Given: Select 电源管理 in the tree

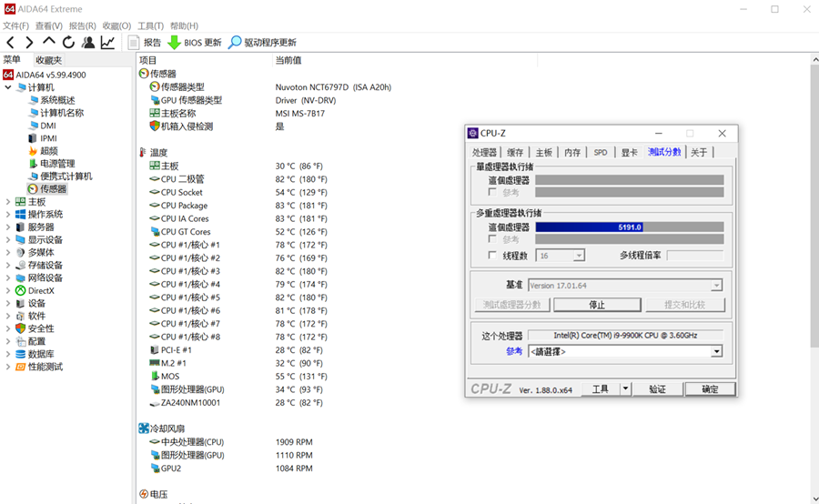Looking at the screenshot, I should [x=57, y=164].
